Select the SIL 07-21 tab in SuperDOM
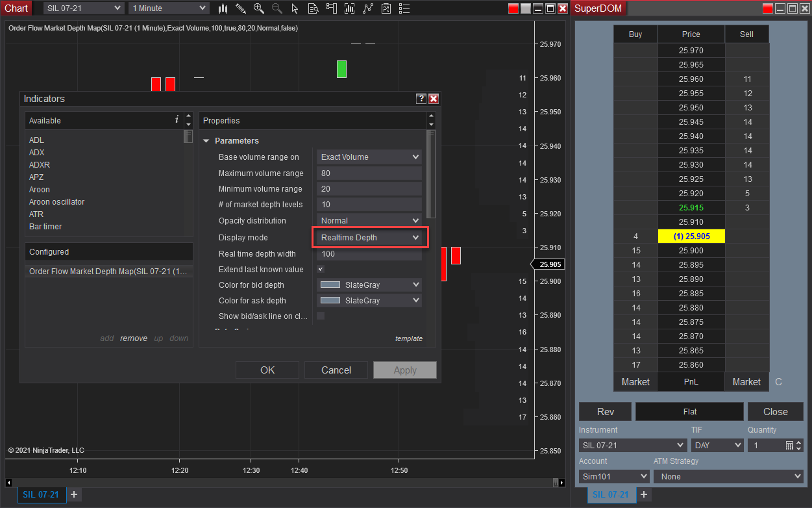This screenshot has height=508, width=812. tap(611, 494)
